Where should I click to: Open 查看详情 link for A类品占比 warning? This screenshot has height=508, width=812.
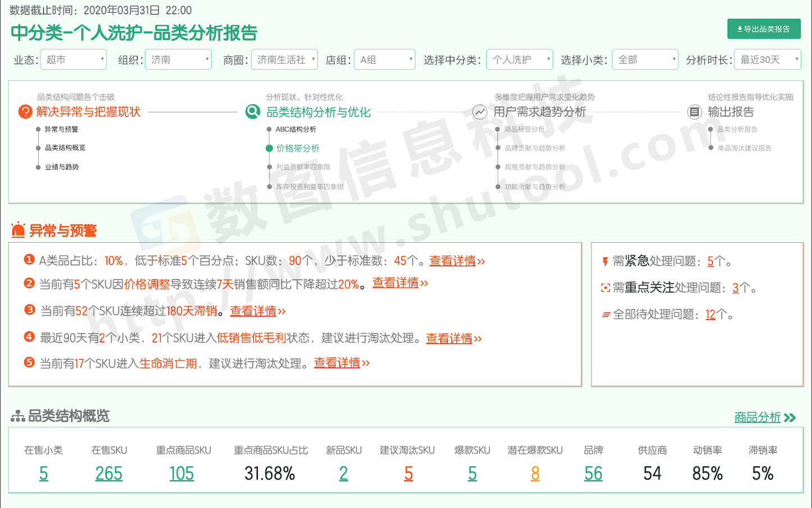click(457, 261)
